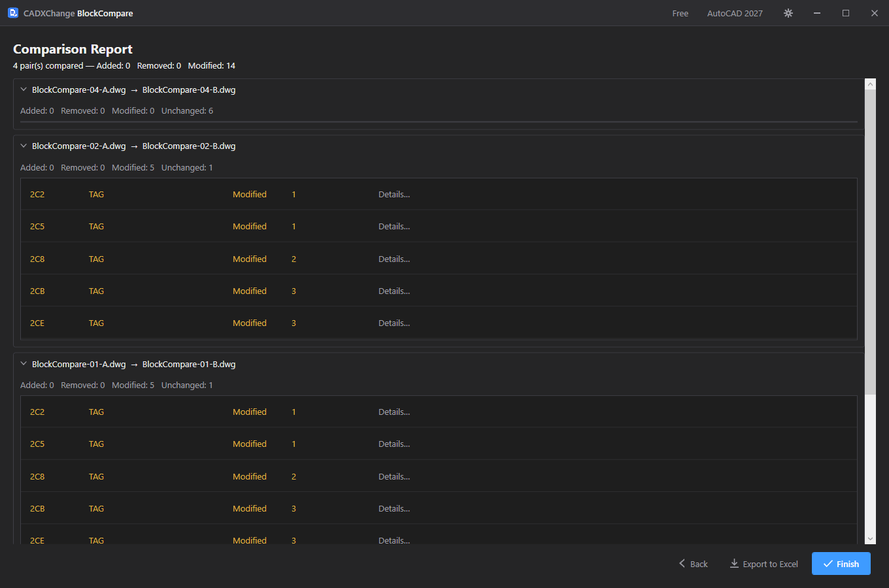Click TAG cell of 2C5 in BlockCompare-02

96,226
